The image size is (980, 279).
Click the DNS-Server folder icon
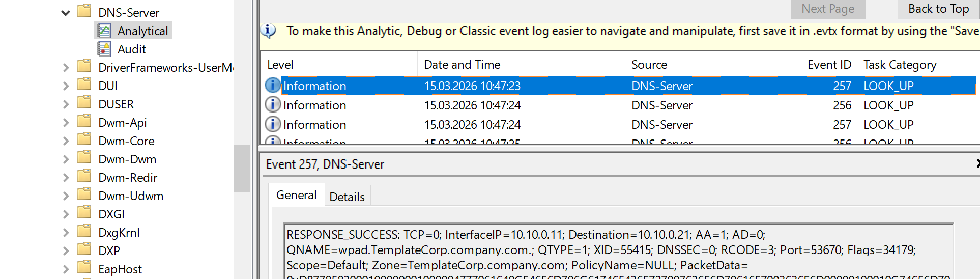click(x=84, y=11)
